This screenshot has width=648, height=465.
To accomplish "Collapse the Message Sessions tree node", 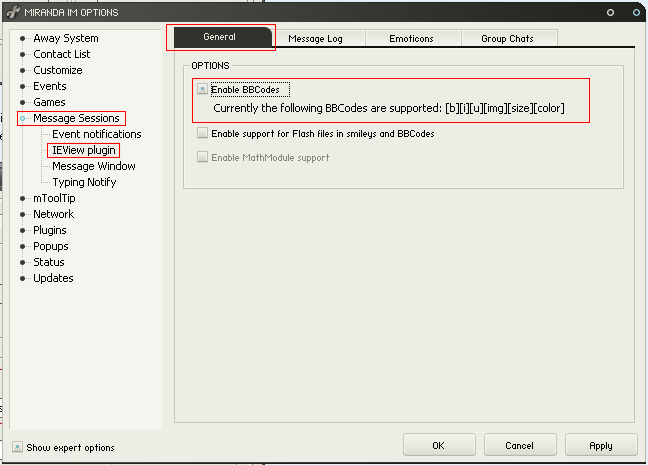I will 22,119.
